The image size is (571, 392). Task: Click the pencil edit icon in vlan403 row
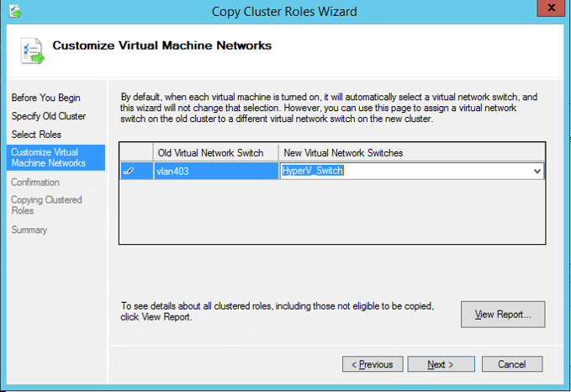click(x=129, y=171)
